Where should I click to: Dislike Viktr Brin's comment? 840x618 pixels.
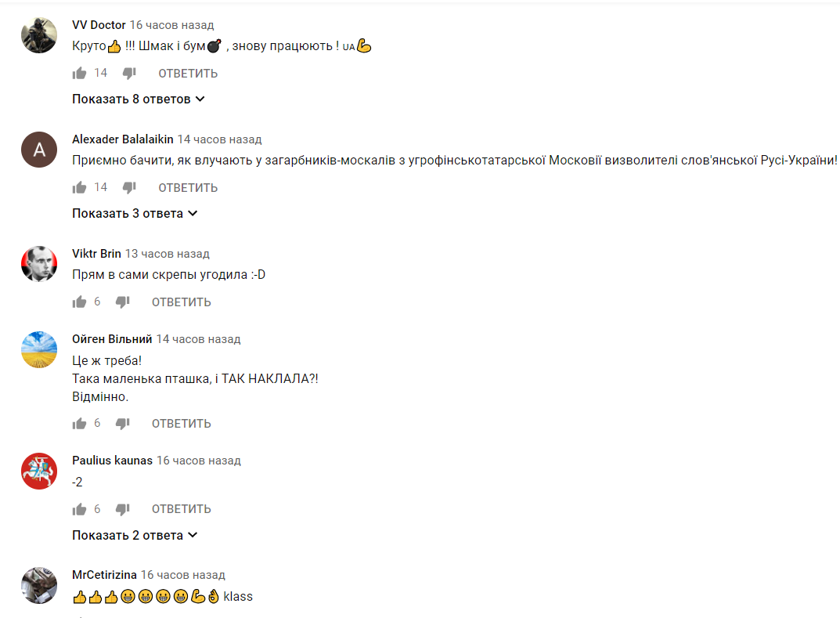click(x=123, y=302)
